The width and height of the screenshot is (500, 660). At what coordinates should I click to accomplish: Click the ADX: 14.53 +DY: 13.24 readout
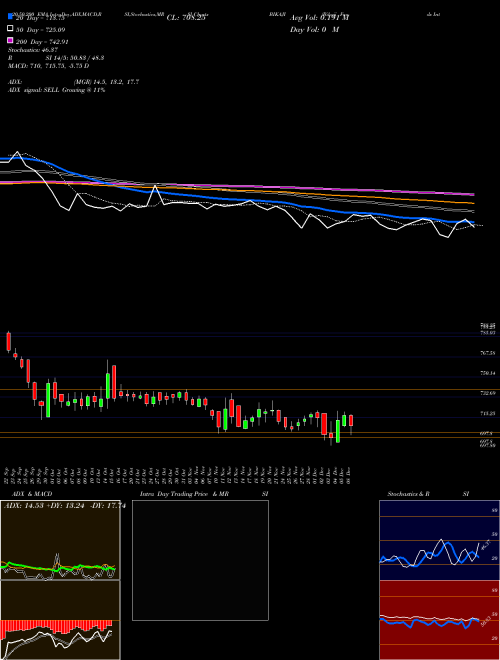65,506
